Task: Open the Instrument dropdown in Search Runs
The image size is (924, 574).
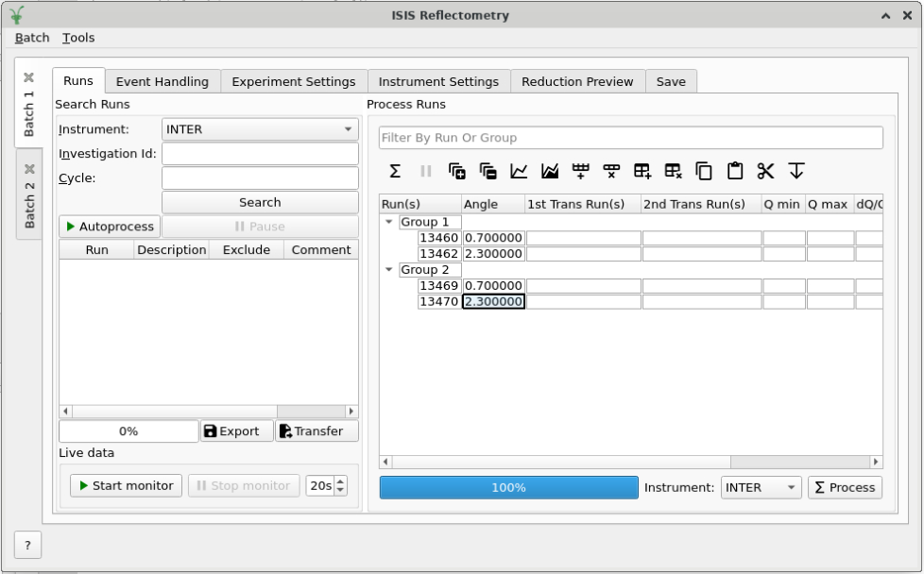Action: point(260,129)
